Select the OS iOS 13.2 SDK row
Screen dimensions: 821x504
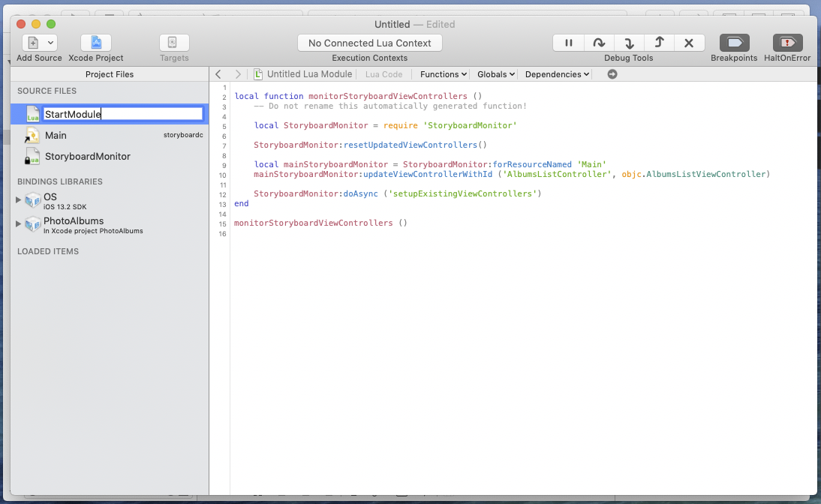pos(110,200)
